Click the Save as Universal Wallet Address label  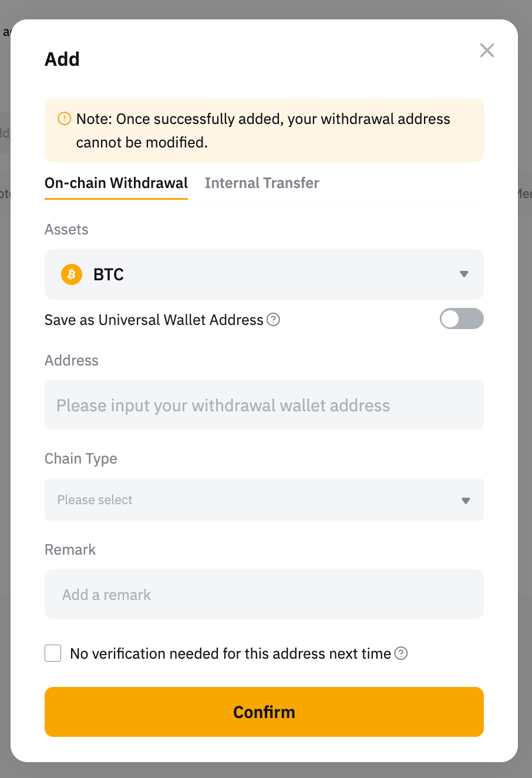[x=154, y=320]
